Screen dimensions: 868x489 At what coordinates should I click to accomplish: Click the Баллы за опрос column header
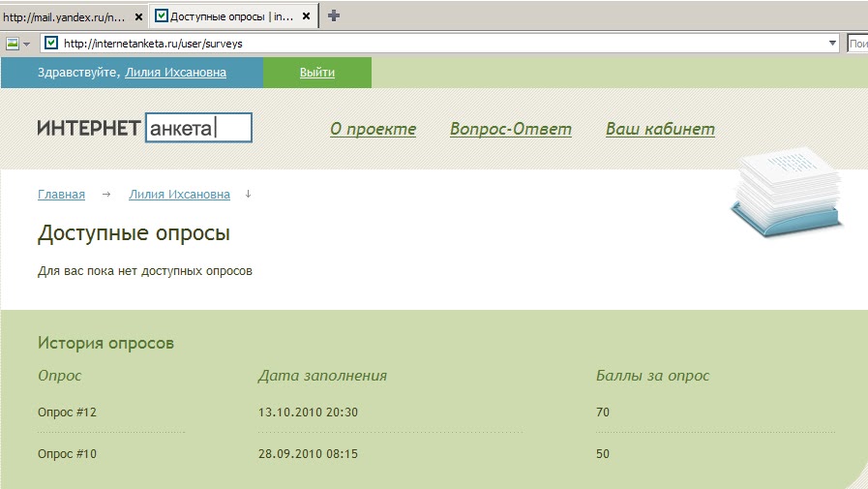coord(652,376)
